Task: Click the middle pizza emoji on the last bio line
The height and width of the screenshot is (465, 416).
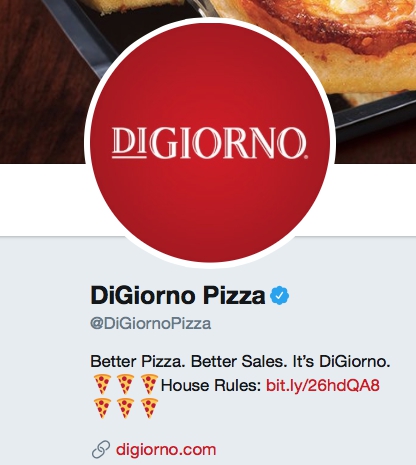Action: pyautogui.click(x=125, y=408)
